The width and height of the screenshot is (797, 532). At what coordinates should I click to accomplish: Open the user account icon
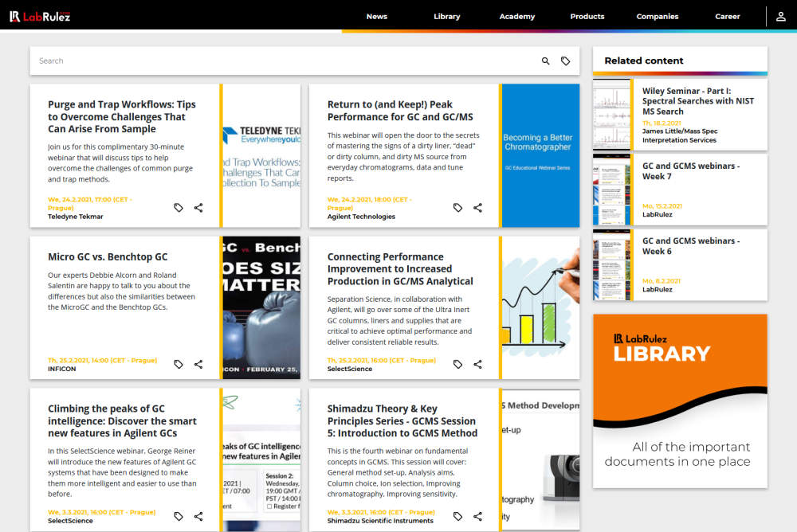pos(781,16)
